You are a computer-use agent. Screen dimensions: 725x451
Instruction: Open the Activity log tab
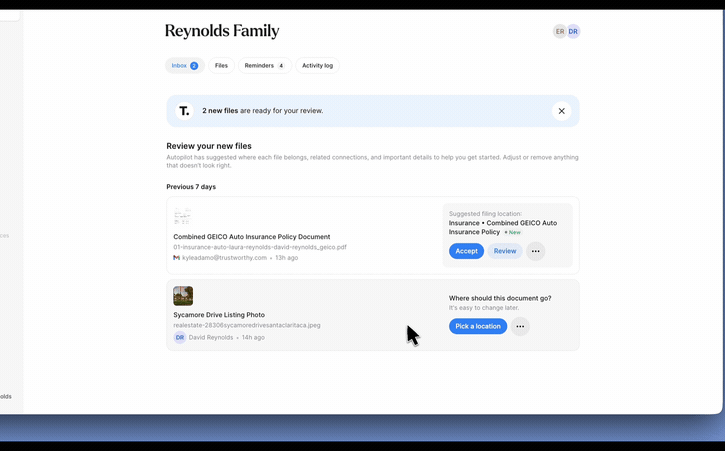point(318,66)
